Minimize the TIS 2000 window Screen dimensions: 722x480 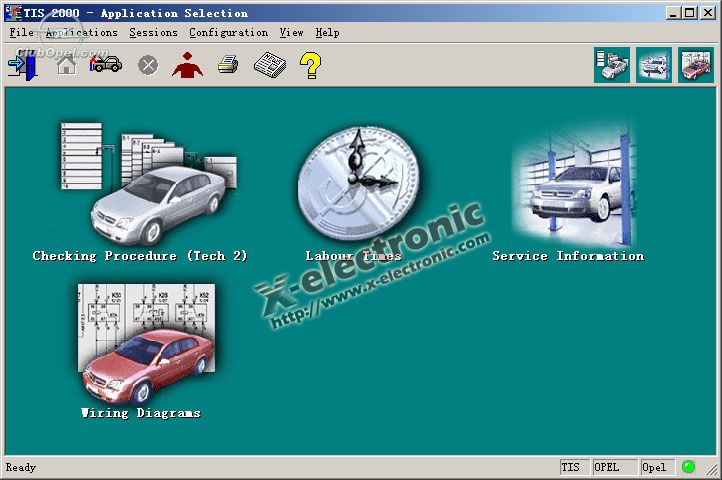coord(673,13)
